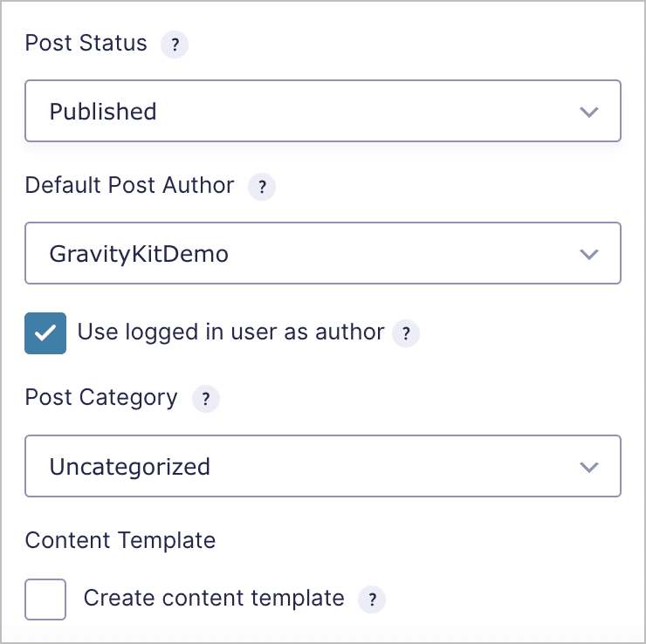Show help for Default Post Author
646x644 pixels.
(x=262, y=187)
